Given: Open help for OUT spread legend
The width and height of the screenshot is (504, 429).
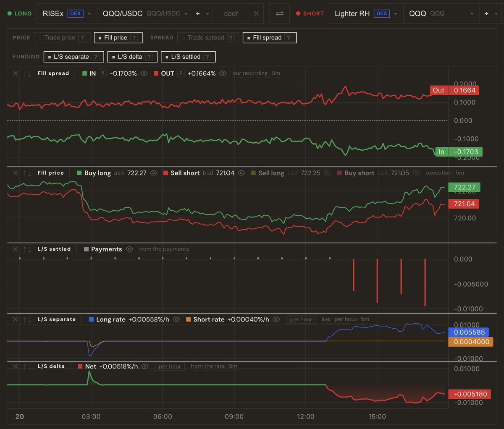Looking at the screenshot, I should (181, 73).
